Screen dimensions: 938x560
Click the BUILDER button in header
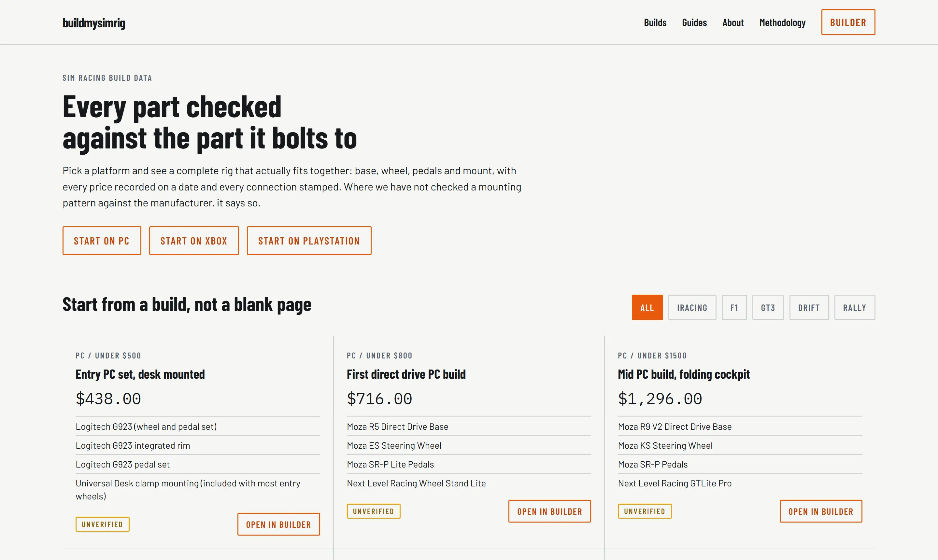click(x=848, y=22)
